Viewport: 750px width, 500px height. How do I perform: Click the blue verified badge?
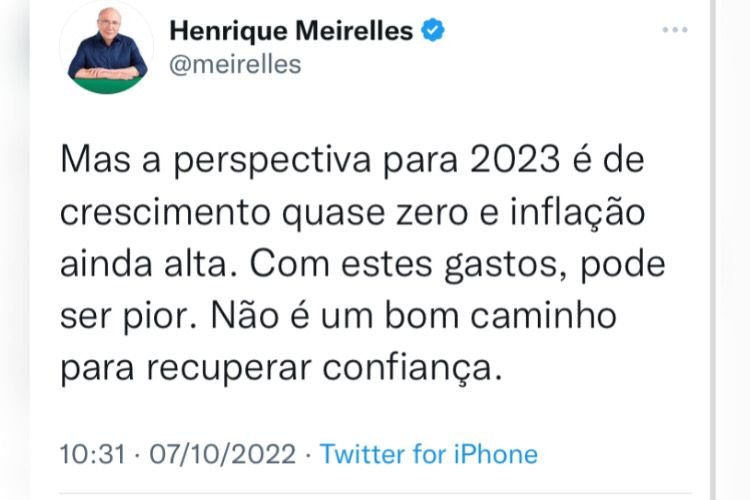[432, 30]
